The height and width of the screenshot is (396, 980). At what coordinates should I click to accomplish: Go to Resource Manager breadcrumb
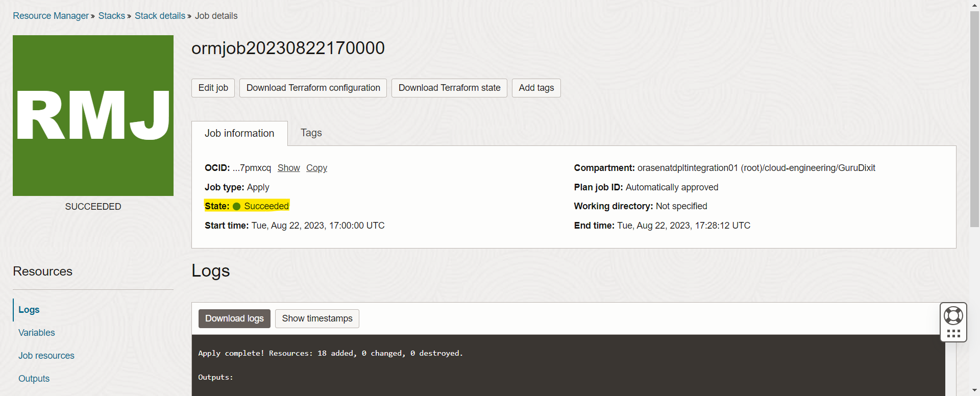point(51,16)
